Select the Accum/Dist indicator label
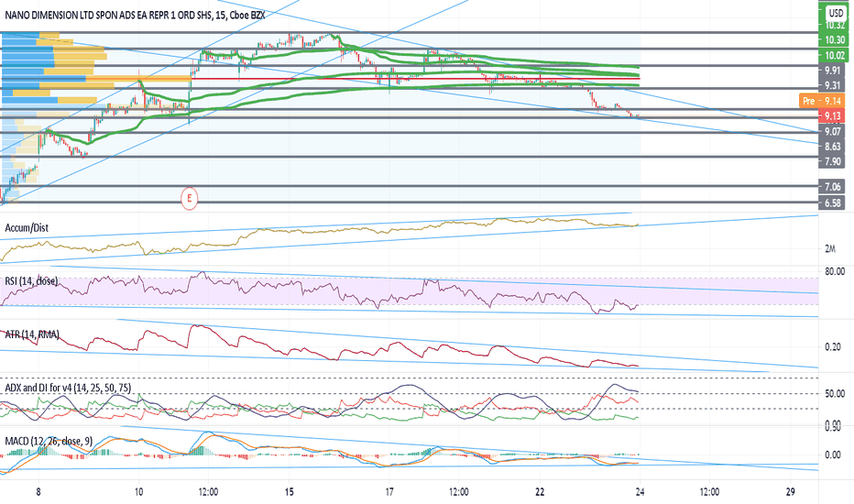854x504 pixels. tap(27, 228)
